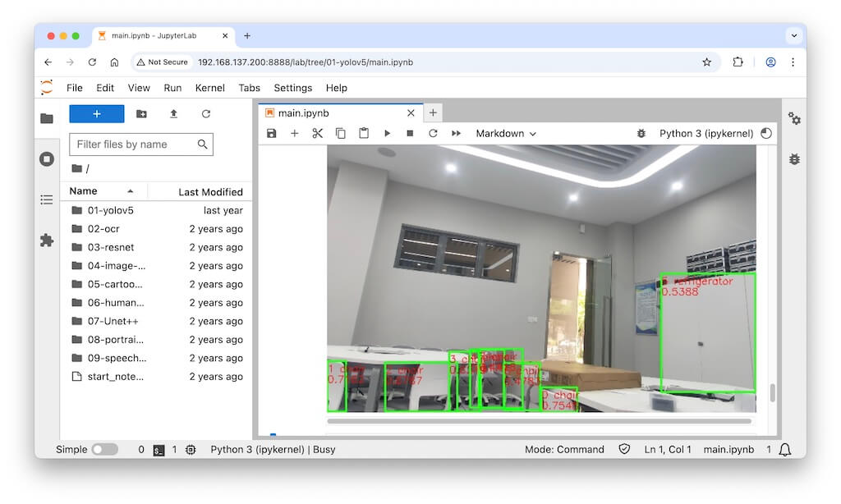Open the Markdown cell type dropdown
Image resolution: width=841 pixels, height=504 pixels.
tap(505, 133)
